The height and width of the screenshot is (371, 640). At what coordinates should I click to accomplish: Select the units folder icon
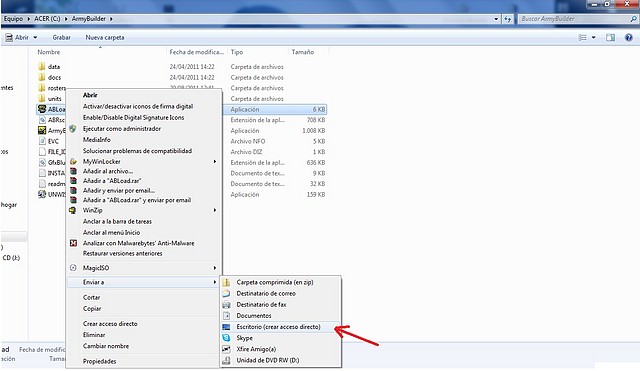point(41,98)
